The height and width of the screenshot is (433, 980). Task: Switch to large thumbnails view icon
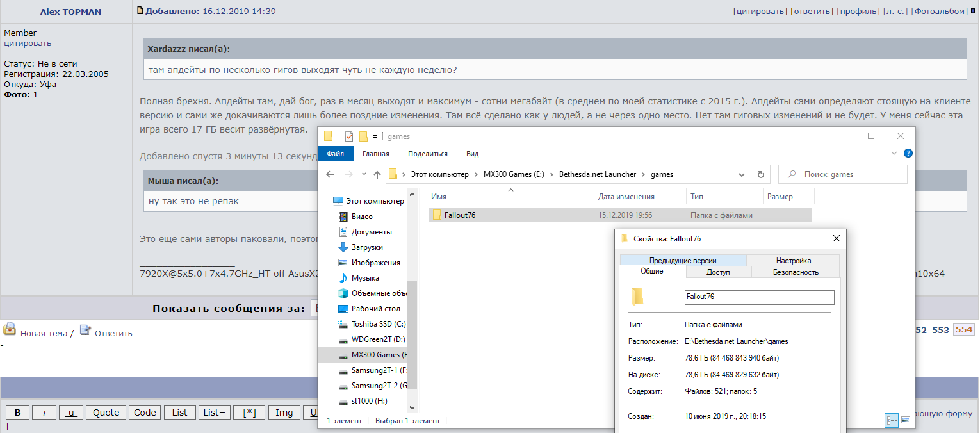click(906, 420)
